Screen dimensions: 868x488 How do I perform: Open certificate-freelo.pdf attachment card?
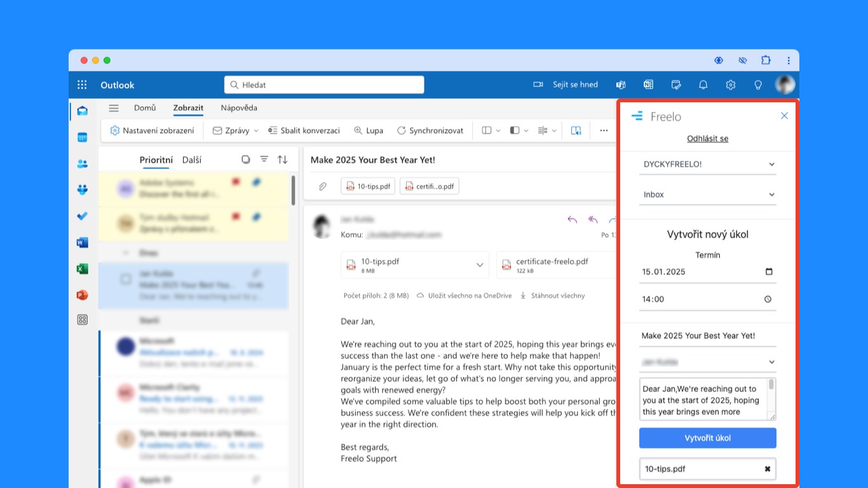(555, 265)
